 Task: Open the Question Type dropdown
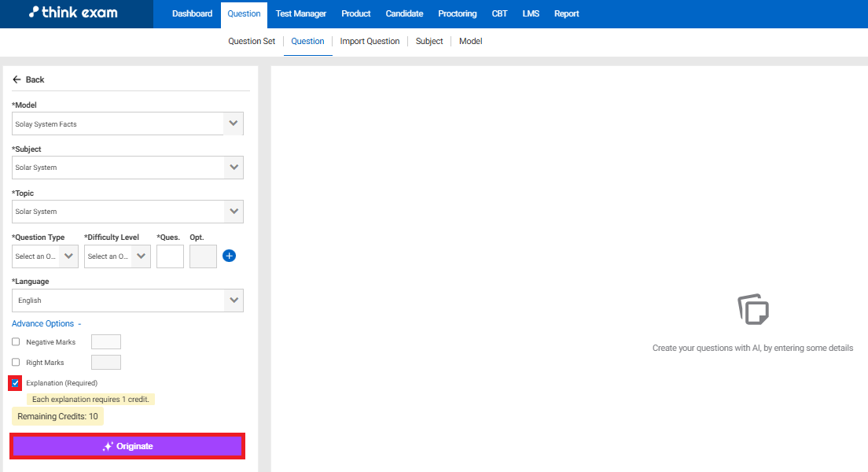click(45, 256)
